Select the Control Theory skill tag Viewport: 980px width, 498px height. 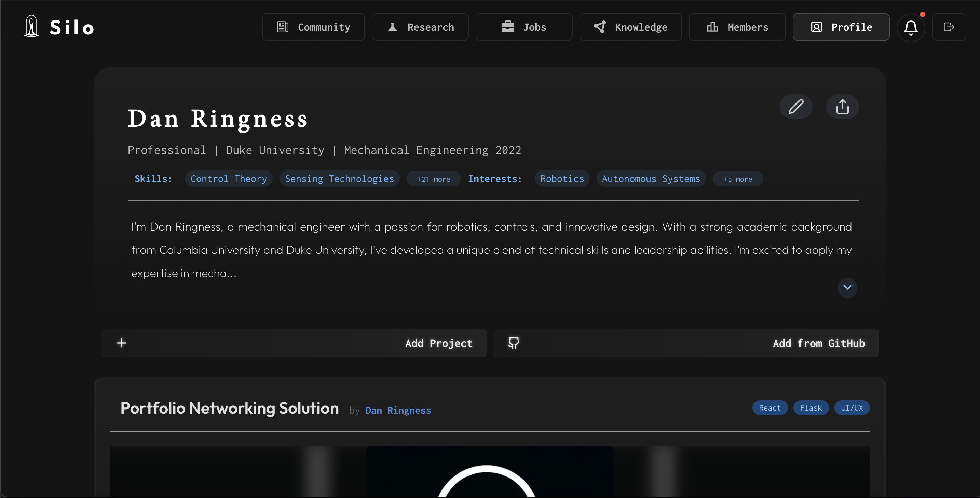[228, 179]
